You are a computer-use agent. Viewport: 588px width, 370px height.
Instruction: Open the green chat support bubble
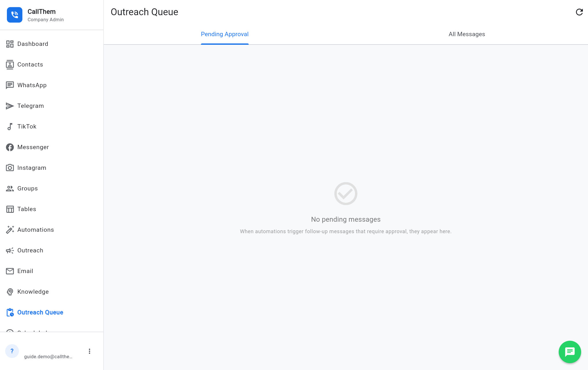[x=570, y=352]
